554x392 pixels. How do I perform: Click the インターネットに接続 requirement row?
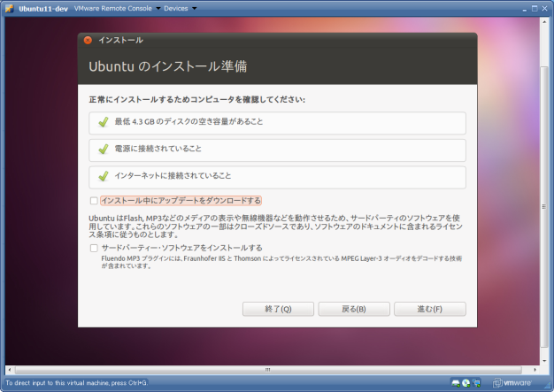click(x=277, y=178)
